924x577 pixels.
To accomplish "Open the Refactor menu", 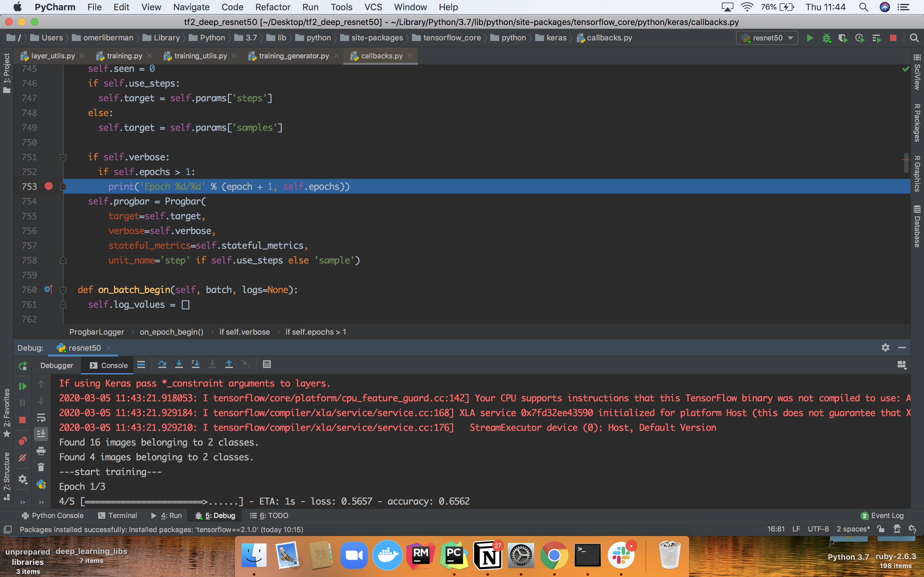I will (x=273, y=7).
